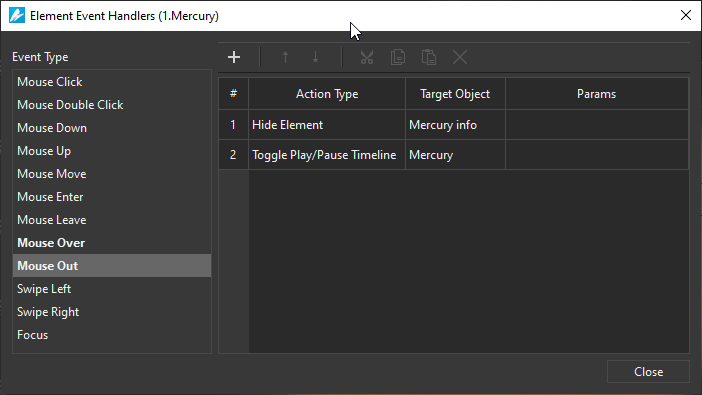
Task: Click the # column header
Action: tap(233, 94)
